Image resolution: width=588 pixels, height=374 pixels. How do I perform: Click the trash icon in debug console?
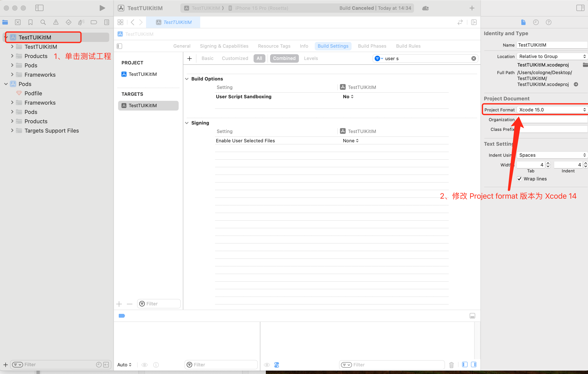(451, 365)
